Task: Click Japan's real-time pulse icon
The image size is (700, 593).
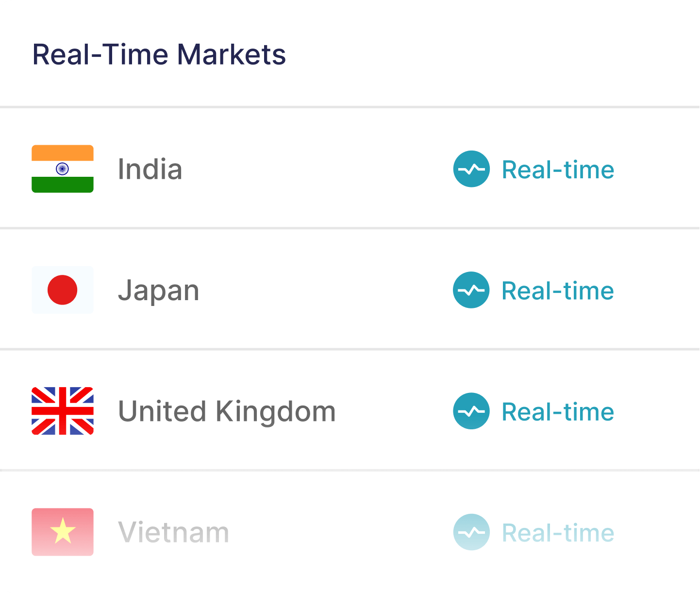Action: tap(471, 290)
